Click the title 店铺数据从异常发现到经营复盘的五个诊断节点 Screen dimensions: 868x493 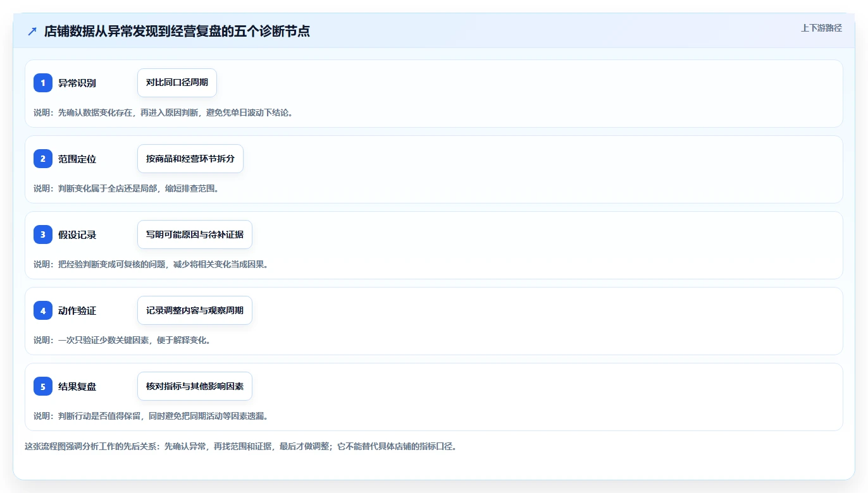pos(177,31)
